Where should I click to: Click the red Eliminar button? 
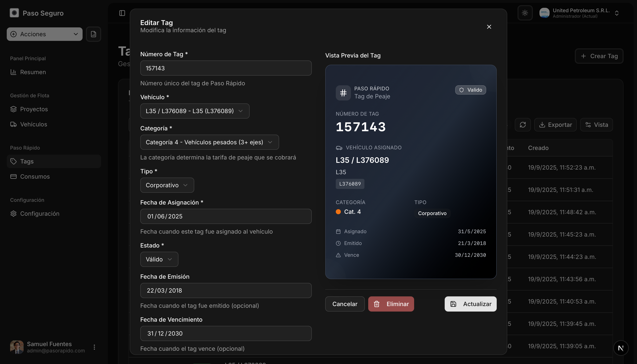(391, 304)
